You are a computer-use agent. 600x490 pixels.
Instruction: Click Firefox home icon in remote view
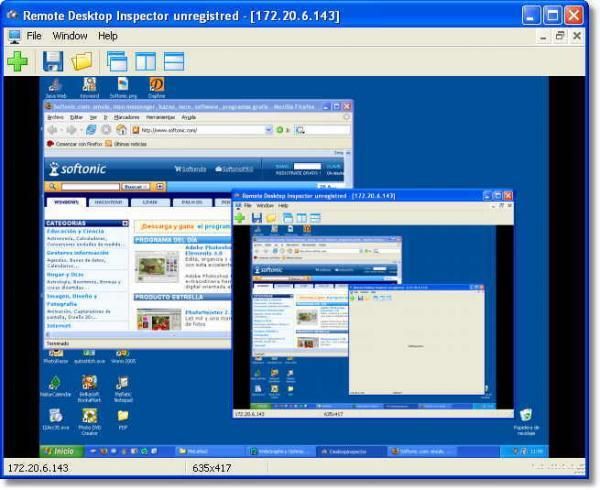click(x=121, y=130)
